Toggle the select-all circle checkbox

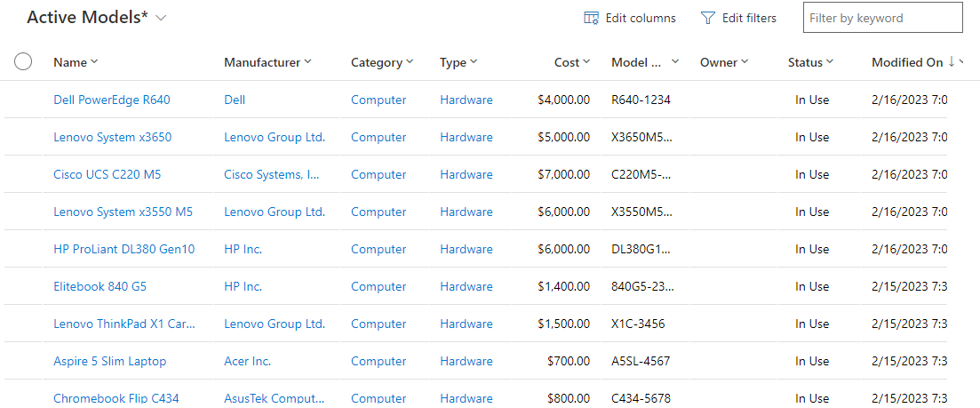coord(23,61)
